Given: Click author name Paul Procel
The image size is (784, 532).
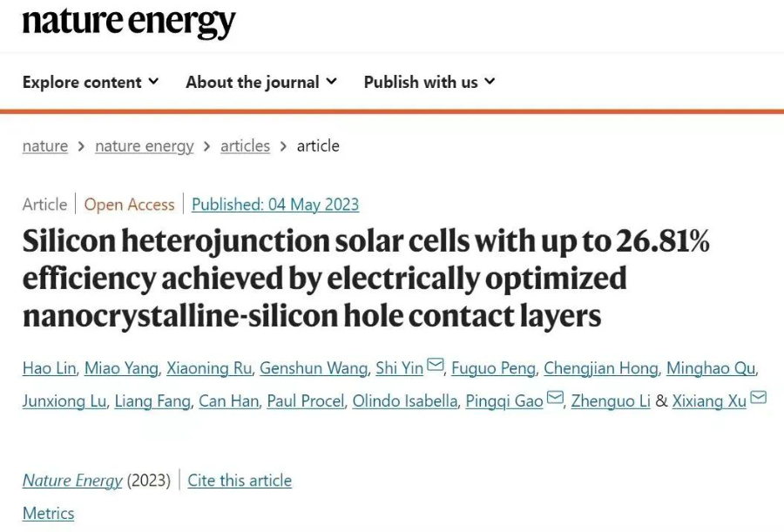Looking at the screenshot, I should point(306,401).
